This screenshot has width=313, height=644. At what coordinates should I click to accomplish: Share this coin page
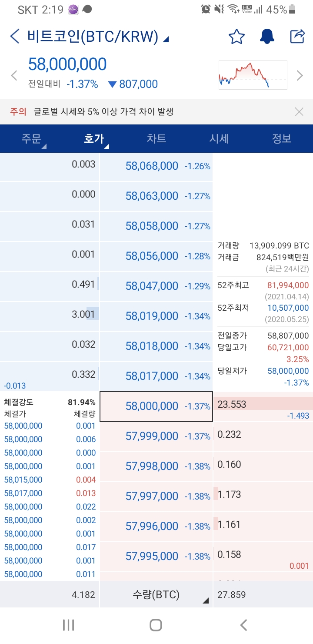[297, 37]
